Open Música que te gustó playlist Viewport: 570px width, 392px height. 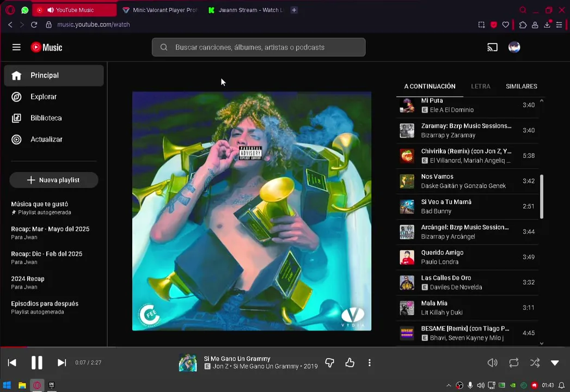54,207
